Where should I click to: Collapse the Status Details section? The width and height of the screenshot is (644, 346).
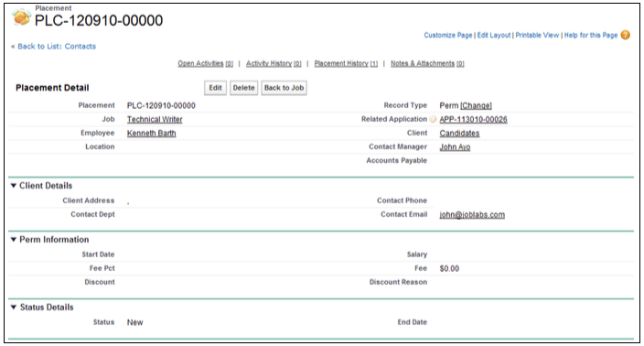point(14,308)
